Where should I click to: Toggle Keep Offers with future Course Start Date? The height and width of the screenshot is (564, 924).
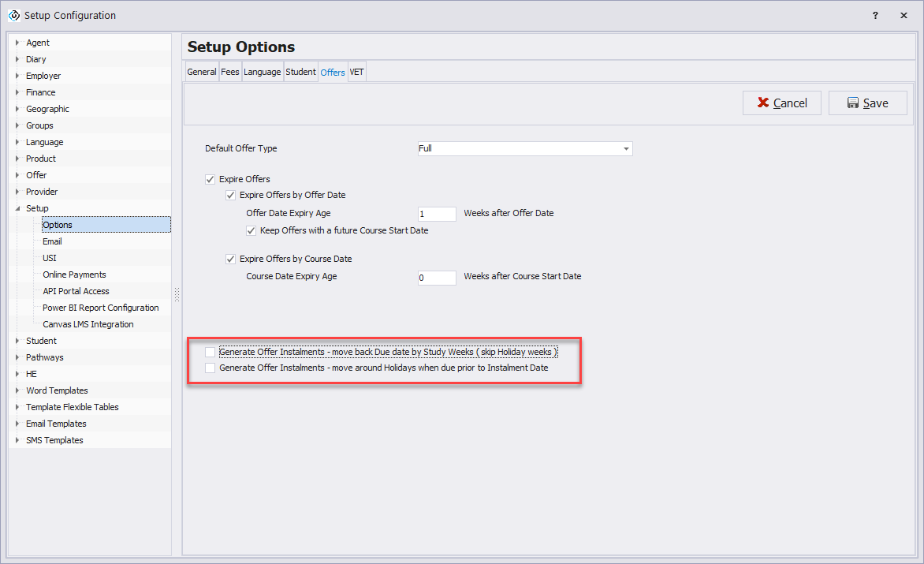[x=251, y=230]
